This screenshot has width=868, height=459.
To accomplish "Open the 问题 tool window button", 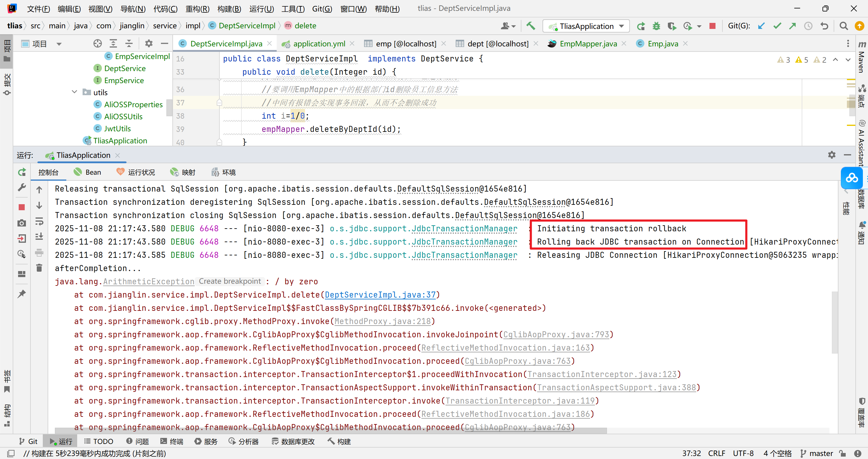I will (137, 442).
